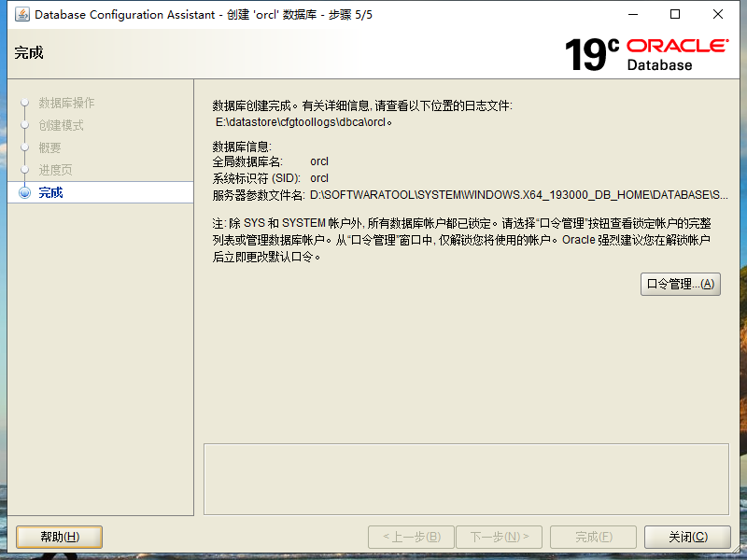747x560 pixels.
Task: Click the 概要 step circle indicator
Action: pyautogui.click(x=27, y=147)
